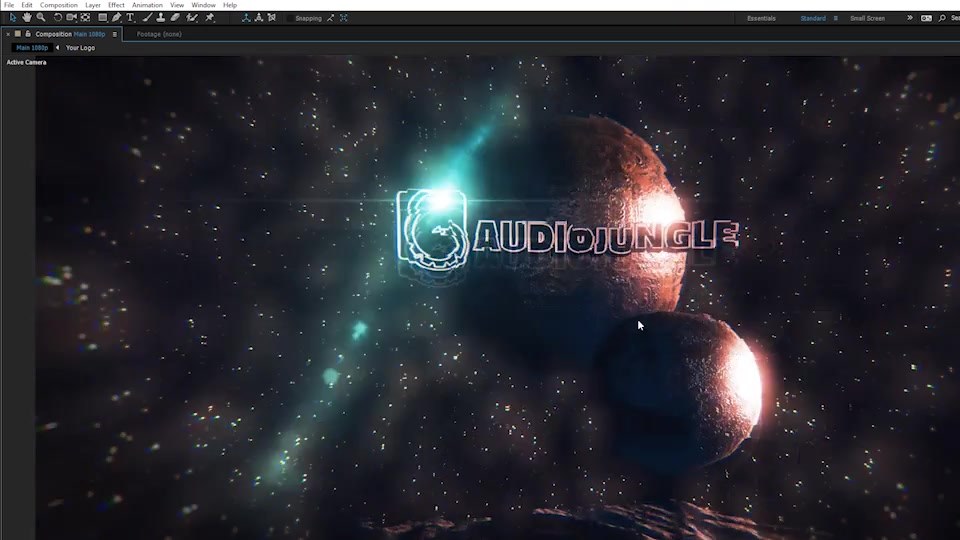The height and width of the screenshot is (540, 960).
Task: Select the Eraser tool
Action: pos(175,18)
